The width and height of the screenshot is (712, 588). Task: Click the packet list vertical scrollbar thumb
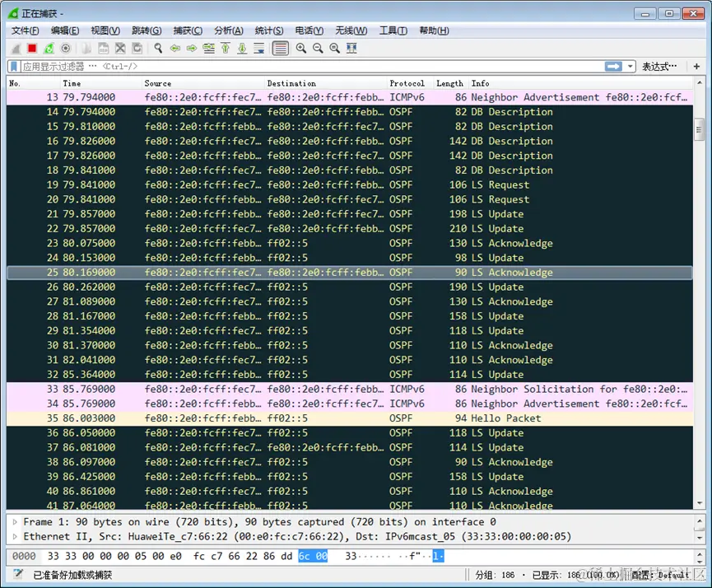coord(700,129)
